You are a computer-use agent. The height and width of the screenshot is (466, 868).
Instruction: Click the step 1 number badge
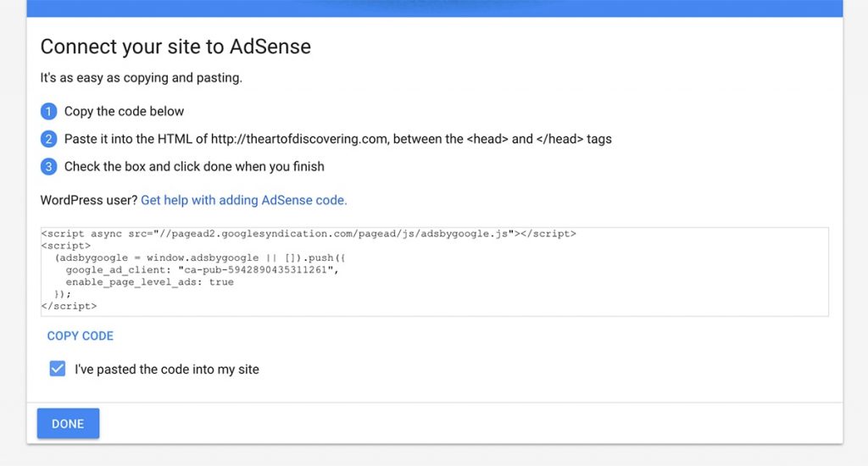click(x=48, y=111)
